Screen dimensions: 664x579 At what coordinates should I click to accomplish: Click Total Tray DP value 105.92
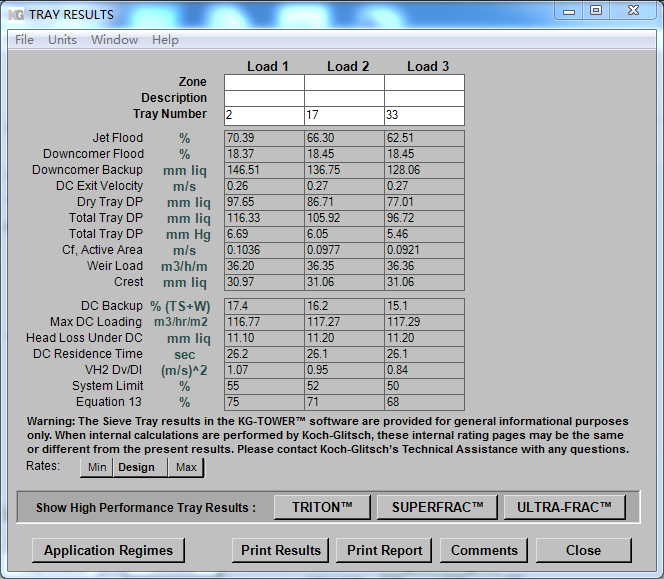tap(344, 218)
